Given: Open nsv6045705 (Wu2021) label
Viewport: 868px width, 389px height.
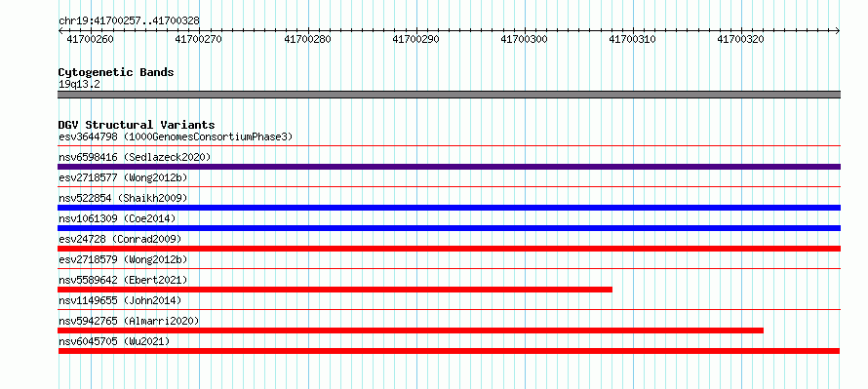Looking at the screenshot, I should click(114, 341).
